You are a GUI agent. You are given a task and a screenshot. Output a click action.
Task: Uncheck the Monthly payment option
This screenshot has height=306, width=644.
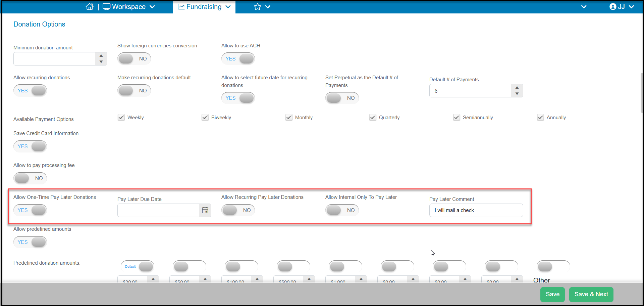pyautogui.click(x=289, y=117)
